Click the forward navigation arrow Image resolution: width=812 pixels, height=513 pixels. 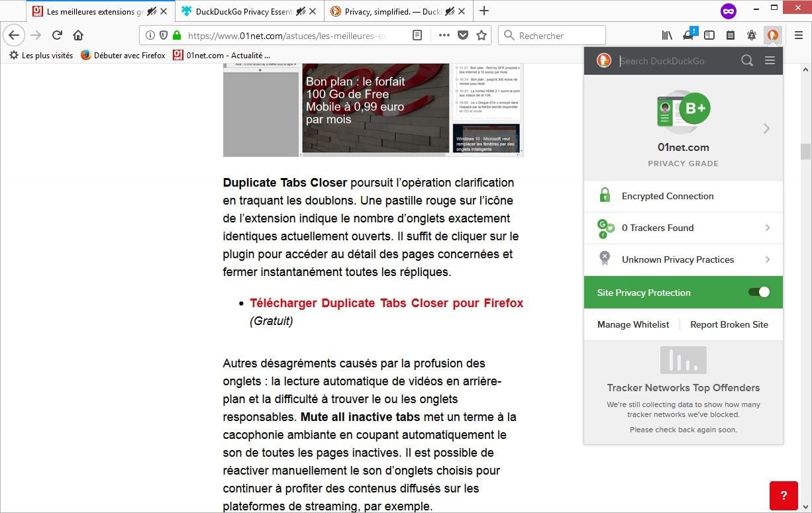[x=36, y=35]
